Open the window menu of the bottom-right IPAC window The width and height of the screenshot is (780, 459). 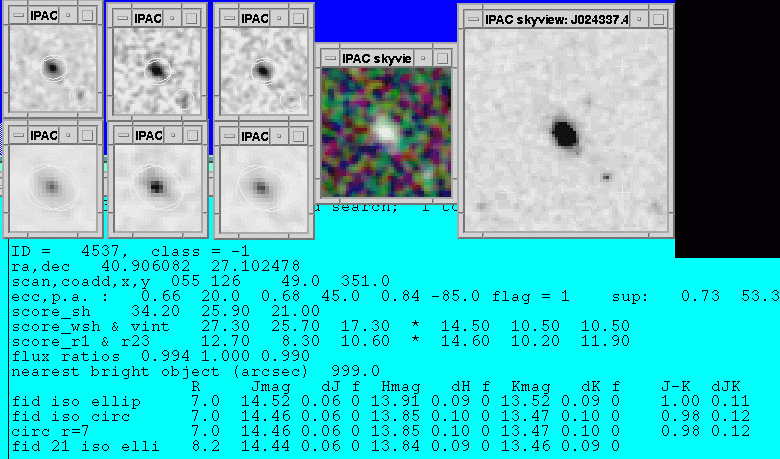pyautogui.click(x=229, y=136)
